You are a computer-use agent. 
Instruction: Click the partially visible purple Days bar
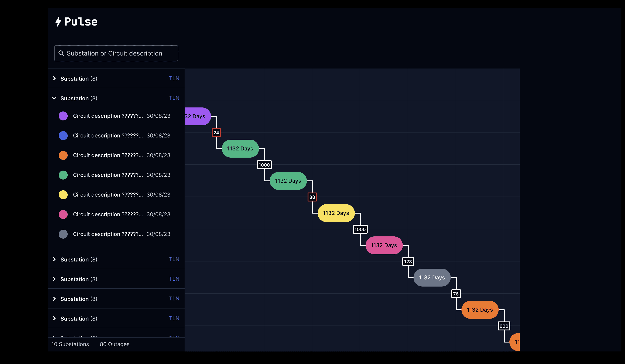197,116
